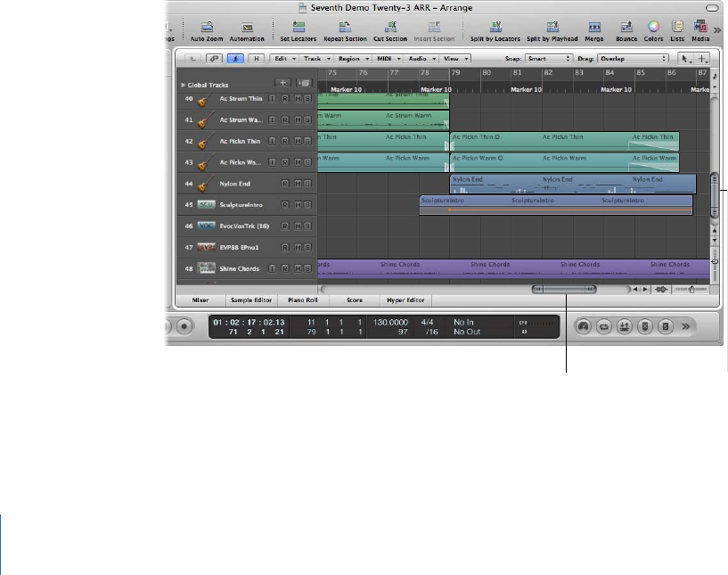Click the Set Locators icon
The height and width of the screenshot is (575, 728).
point(299,27)
